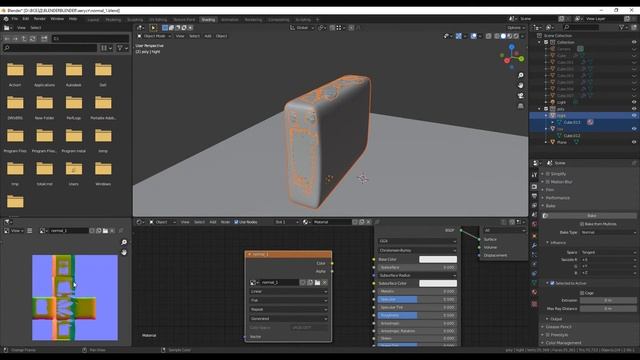
Task: Open the Output properties tab icon
Action: 534,196
